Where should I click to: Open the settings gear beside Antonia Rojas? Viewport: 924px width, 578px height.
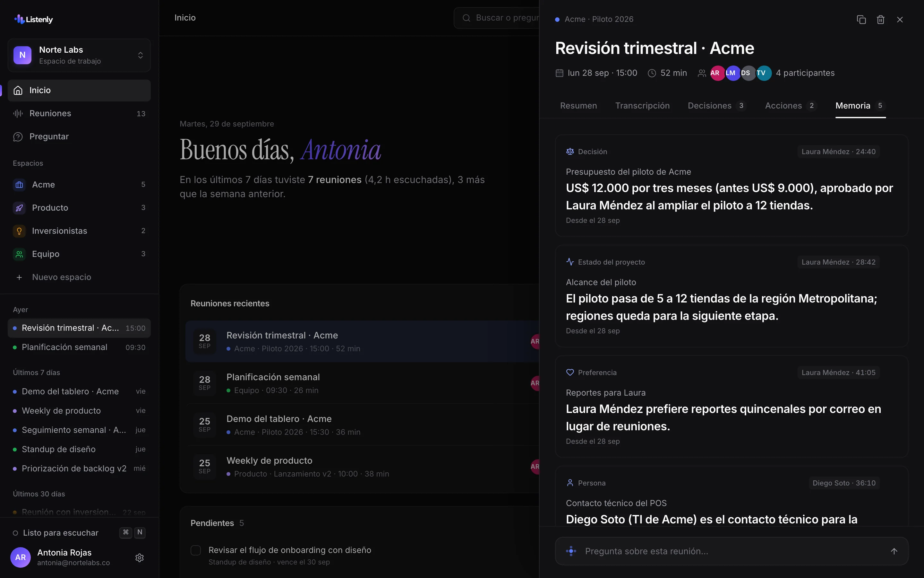tap(139, 558)
